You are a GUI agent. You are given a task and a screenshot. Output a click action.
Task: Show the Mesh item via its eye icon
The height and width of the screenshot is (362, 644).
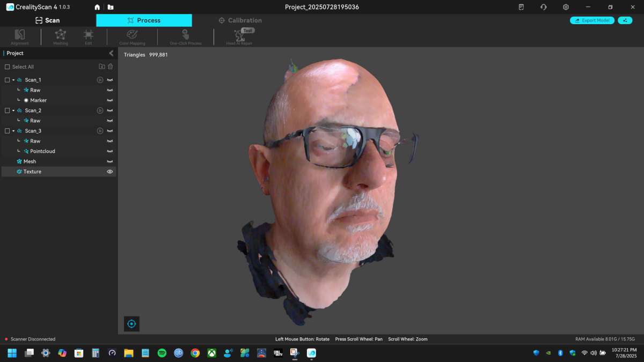pyautogui.click(x=110, y=161)
